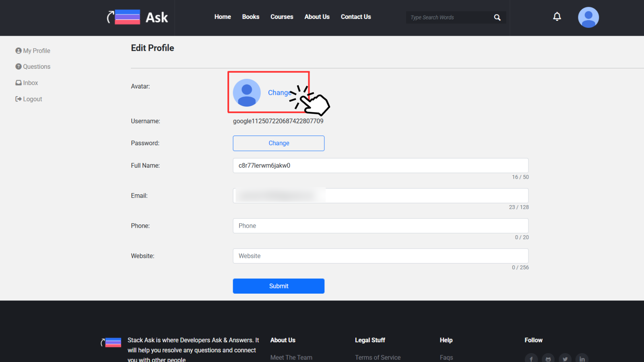Click the profile avatar picture

click(x=247, y=93)
